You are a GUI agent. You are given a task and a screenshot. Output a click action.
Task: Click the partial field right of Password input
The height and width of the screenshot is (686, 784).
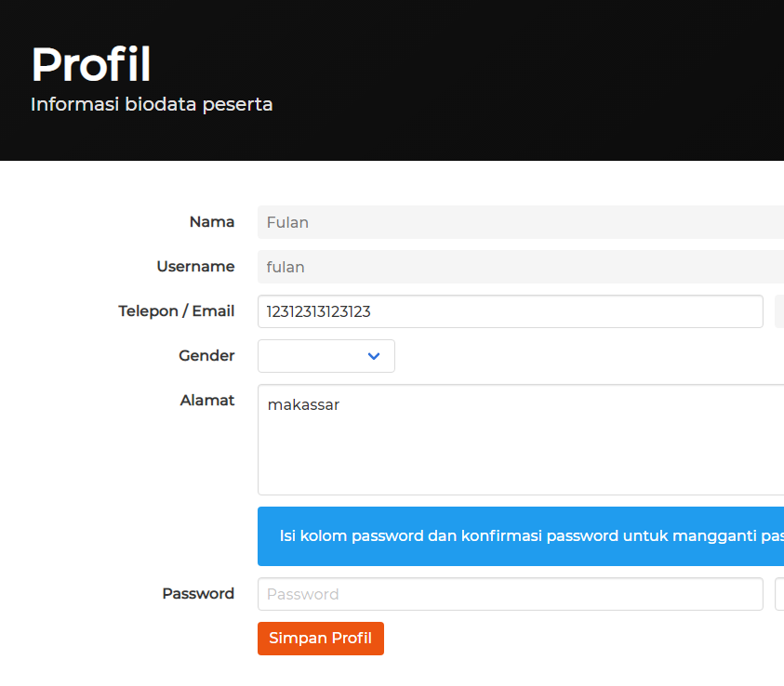point(779,594)
